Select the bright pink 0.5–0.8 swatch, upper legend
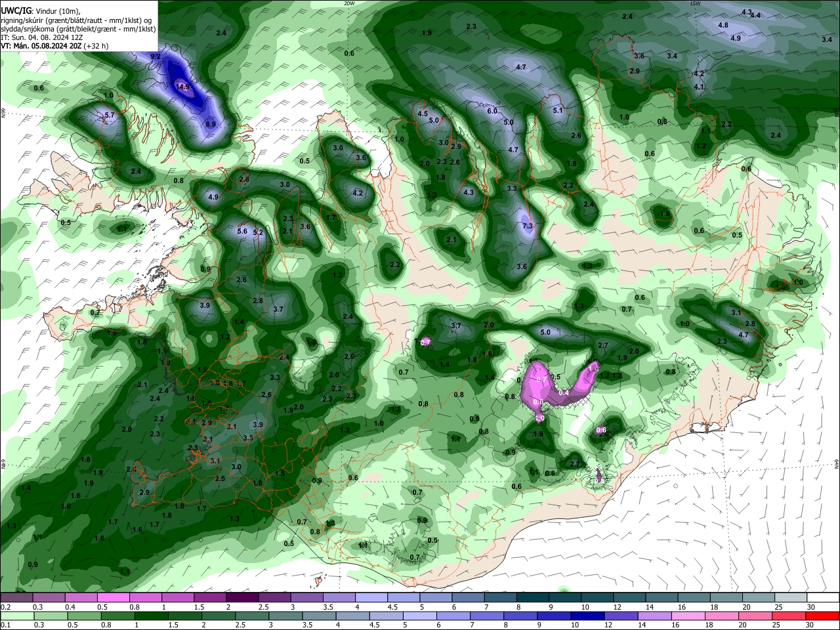Image resolution: width=840 pixels, height=630 pixels. 113,598
